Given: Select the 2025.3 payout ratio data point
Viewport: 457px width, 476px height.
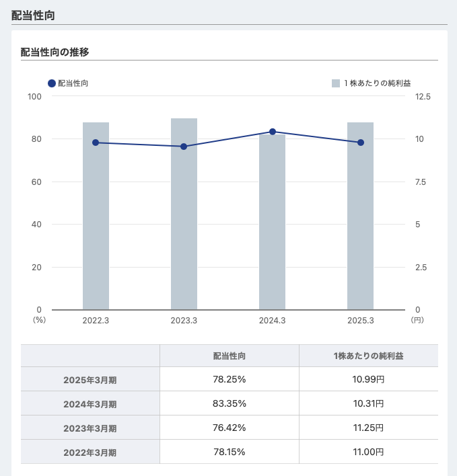Looking at the screenshot, I should pos(361,143).
